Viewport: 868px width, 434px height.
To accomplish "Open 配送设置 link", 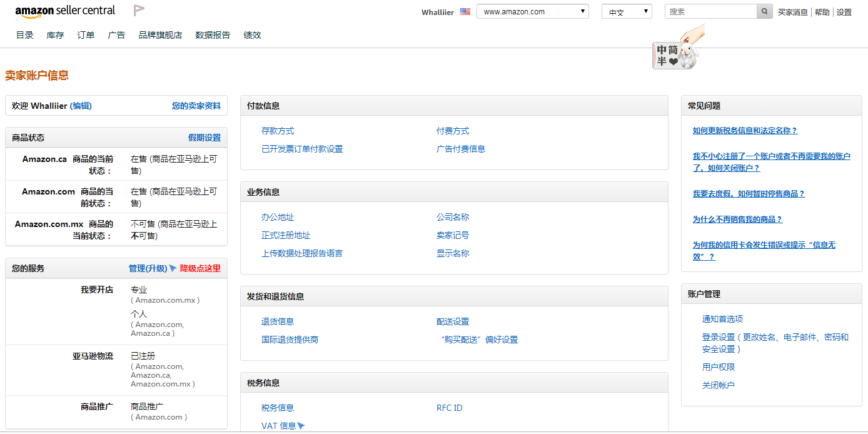I will 453,321.
